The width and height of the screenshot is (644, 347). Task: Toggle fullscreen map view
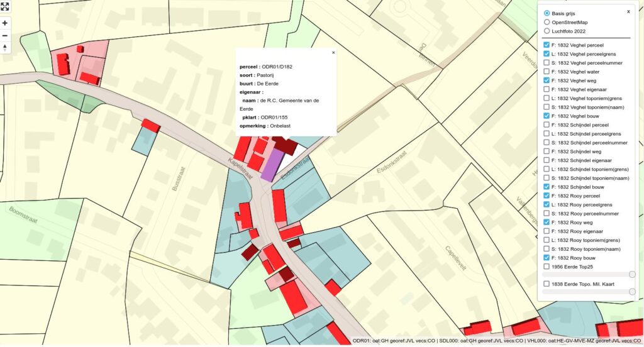coord(5,7)
